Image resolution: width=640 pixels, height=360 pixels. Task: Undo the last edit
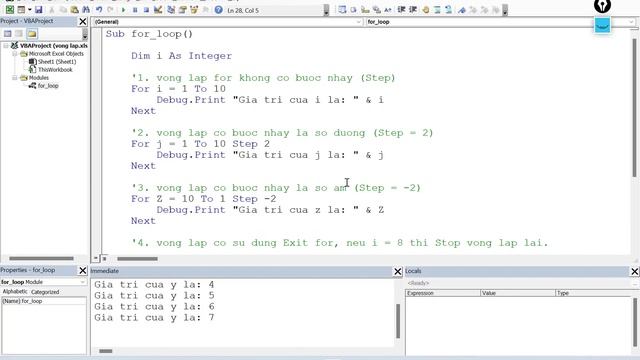point(99,10)
